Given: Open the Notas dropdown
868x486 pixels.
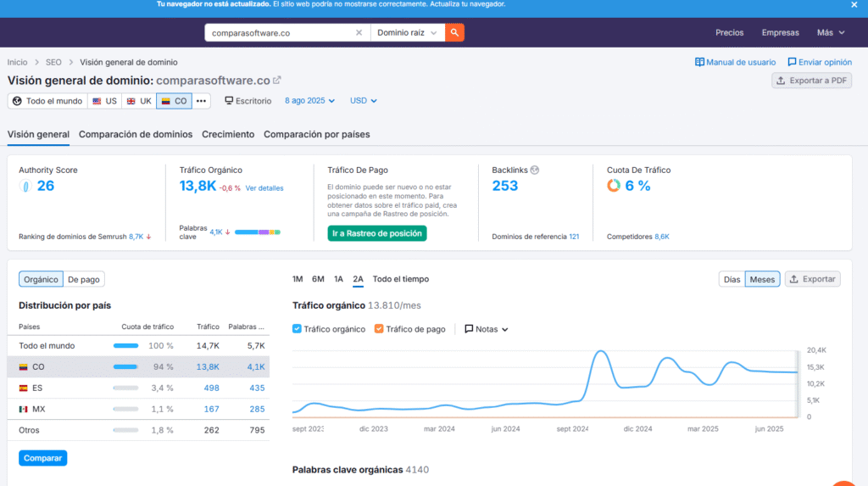Looking at the screenshot, I should [486, 329].
